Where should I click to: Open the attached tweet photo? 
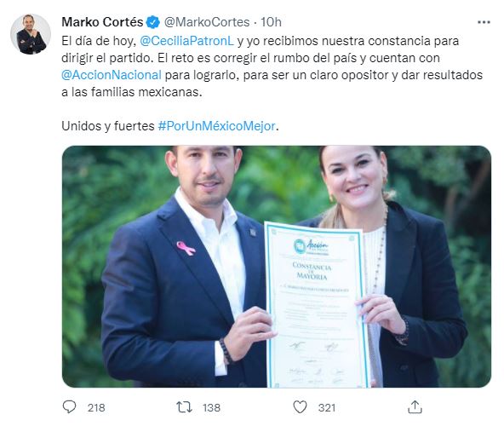[277, 267]
